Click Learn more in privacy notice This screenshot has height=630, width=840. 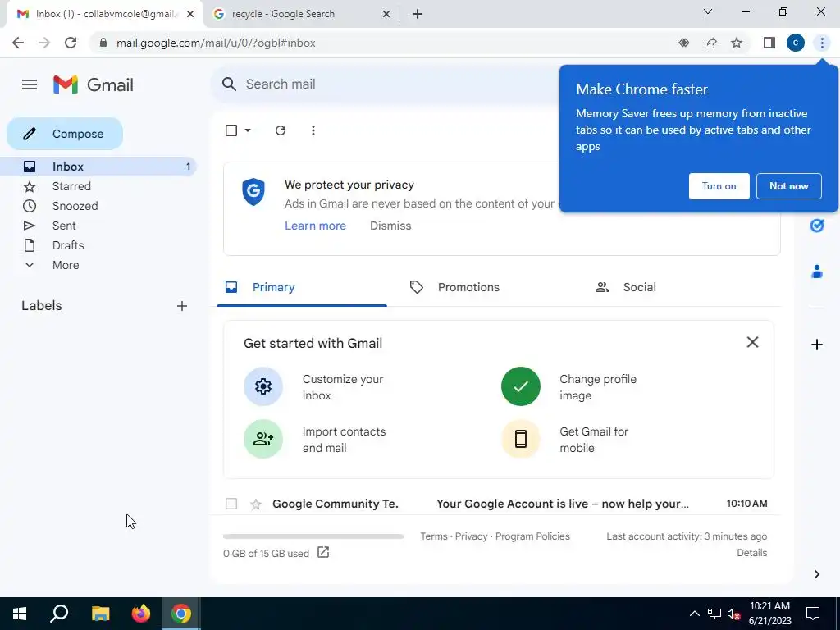[x=316, y=226]
